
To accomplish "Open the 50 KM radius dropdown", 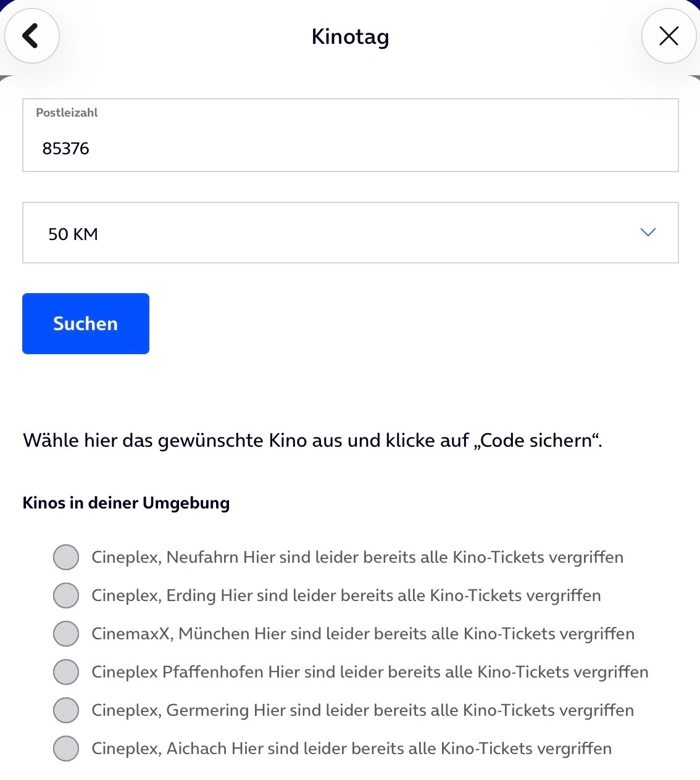I will tap(351, 233).
